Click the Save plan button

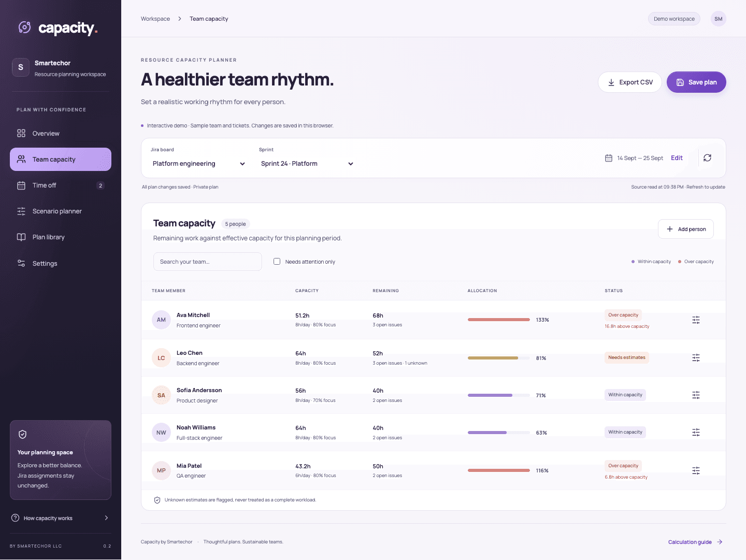[x=696, y=82]
